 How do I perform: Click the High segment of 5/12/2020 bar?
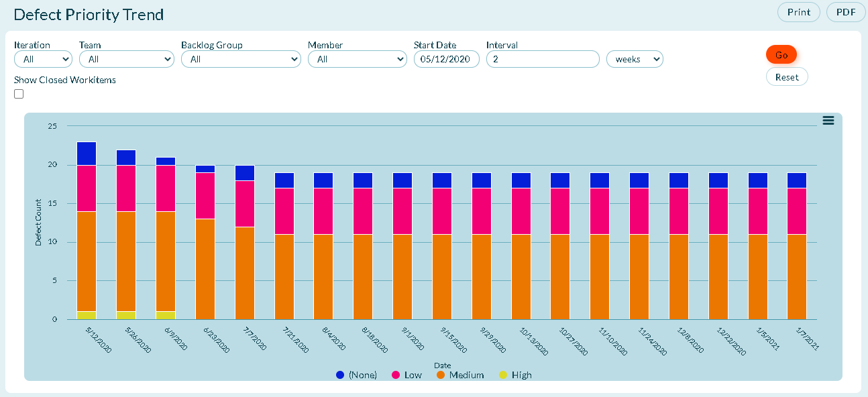tap(87, 315)
